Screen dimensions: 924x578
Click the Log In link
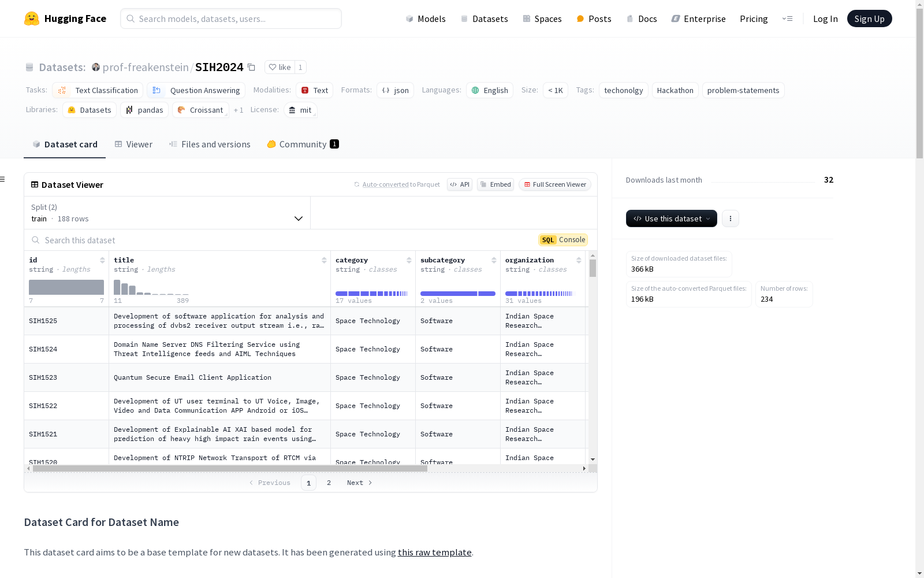click(x=825, y=18)
